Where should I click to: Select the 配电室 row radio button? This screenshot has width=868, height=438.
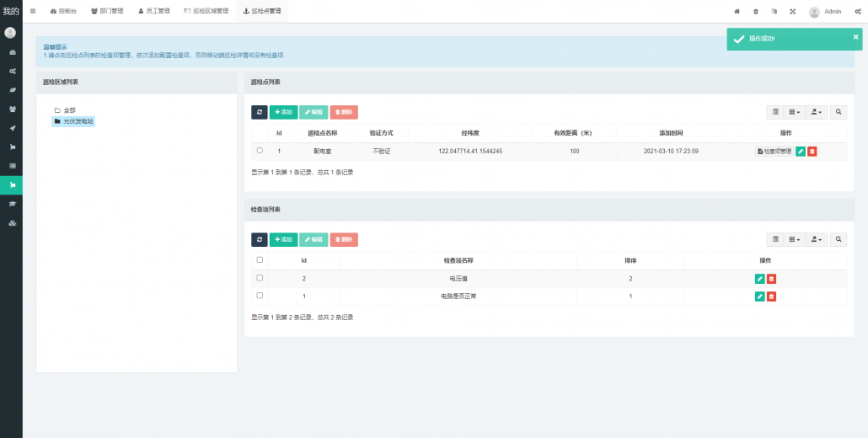coord(260,151)
